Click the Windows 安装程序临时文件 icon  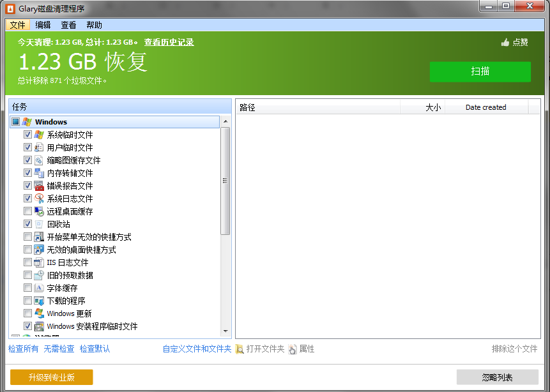pos(39,326)
